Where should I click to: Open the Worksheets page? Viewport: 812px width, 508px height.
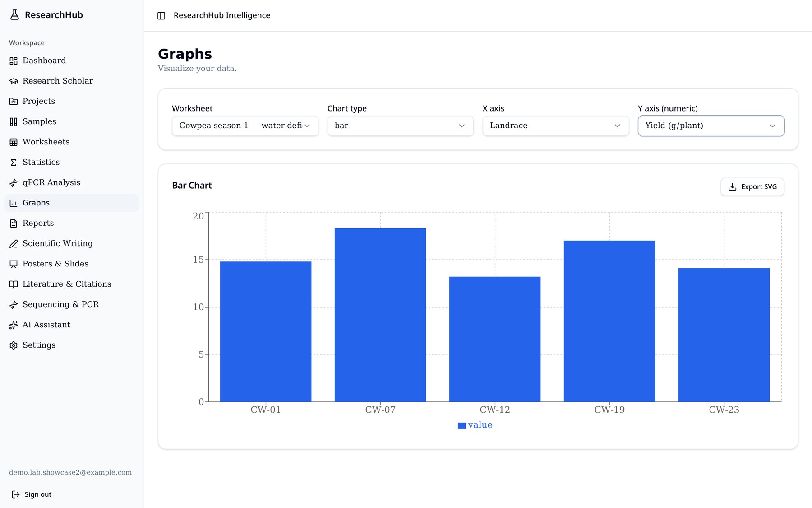72,142
